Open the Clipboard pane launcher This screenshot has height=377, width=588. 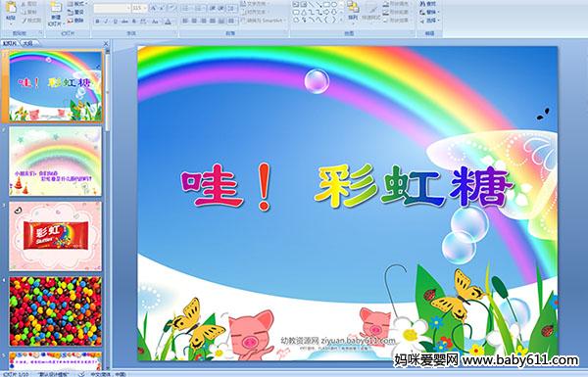coord(40,33)
